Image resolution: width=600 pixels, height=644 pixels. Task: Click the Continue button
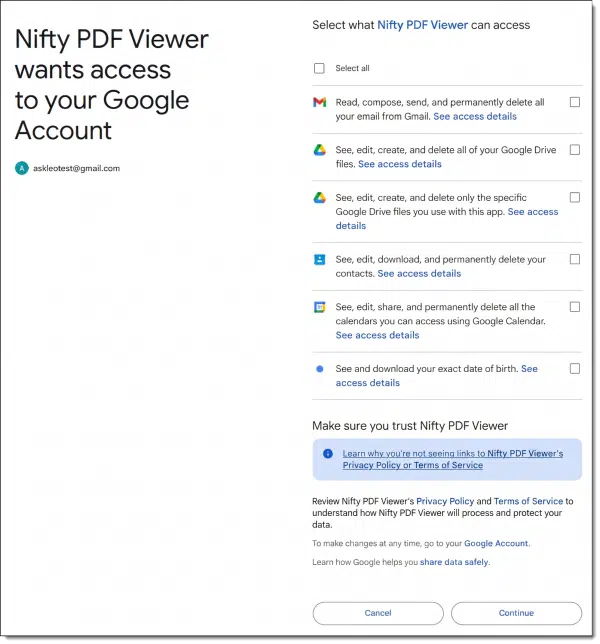[x=516, y=613]
